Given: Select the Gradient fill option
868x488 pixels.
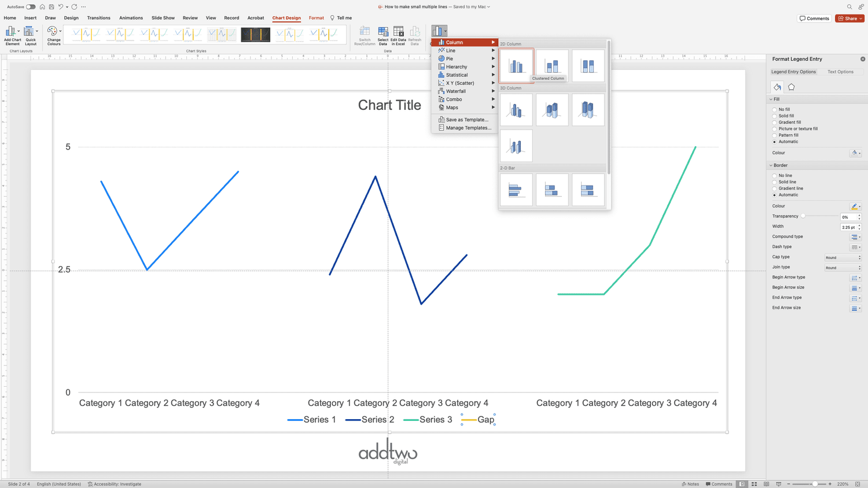Looking at the screenshot, I should (775, 122).
